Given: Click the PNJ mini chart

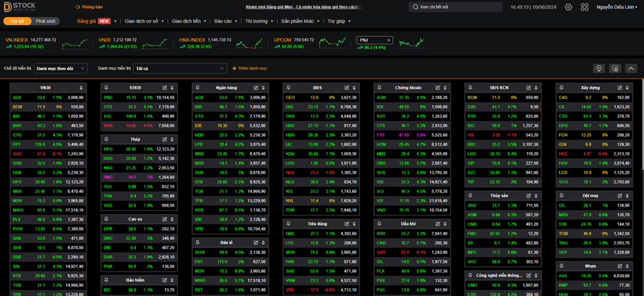Looking at the screenshot, I should [x=411, y=42].
